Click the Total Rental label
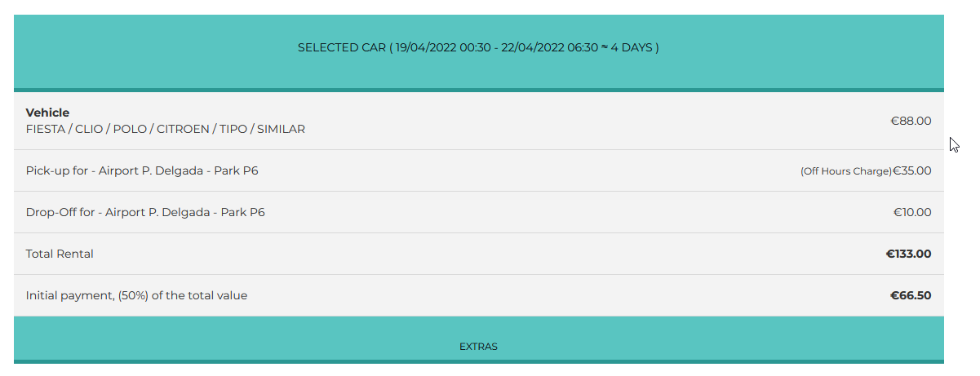The width and height of the screenshot is (980, 376). click(x=60, y=254)
